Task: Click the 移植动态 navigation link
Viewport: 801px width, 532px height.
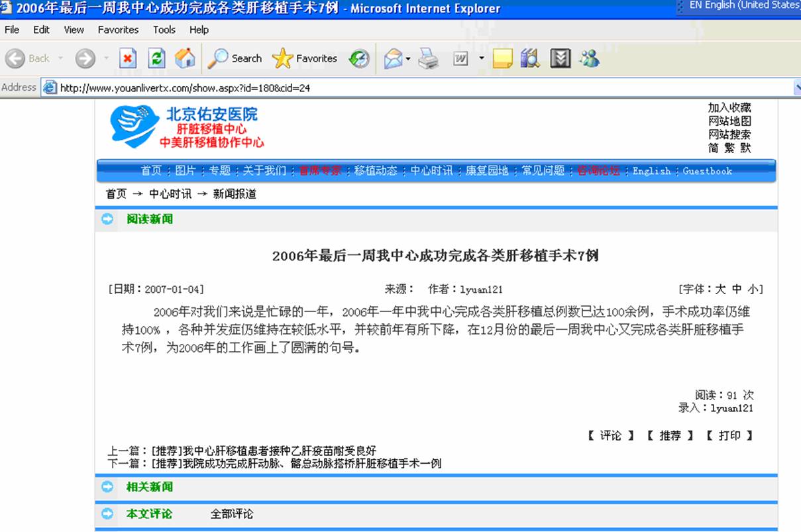Action: tap(376, 171)
